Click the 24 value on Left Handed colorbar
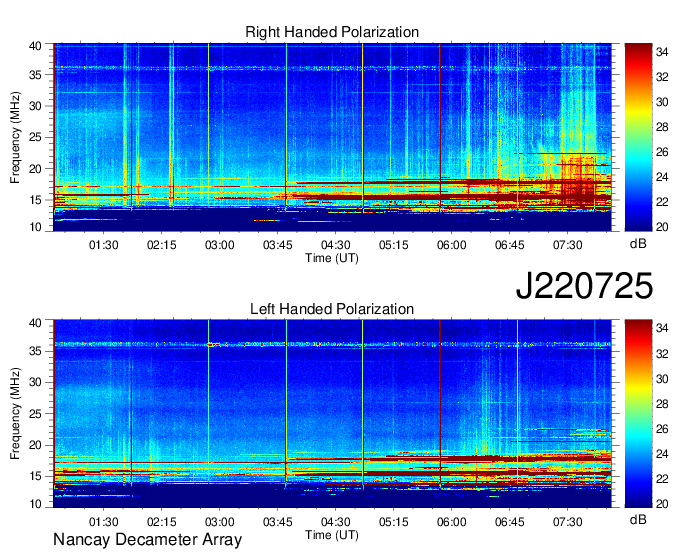The height and width of the screenshot is (552, 680). pos(662,454)
